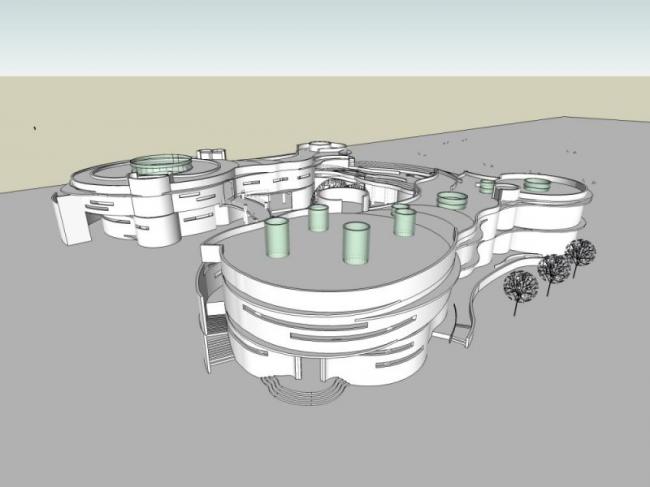The width and height of the screenshot is (650, 487).
Task: Select the large green disc on the mid-right roof
Action: pyautogui.click(x=452, y=200)
